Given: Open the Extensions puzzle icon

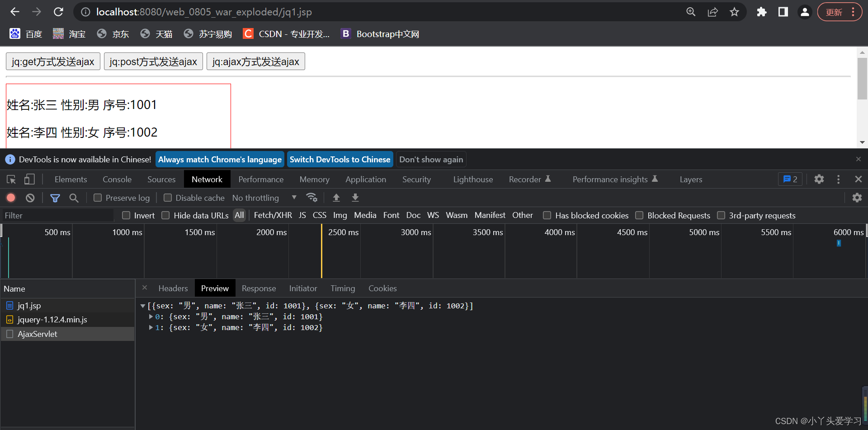Looking at the screenshot, I should pos(762,12).
